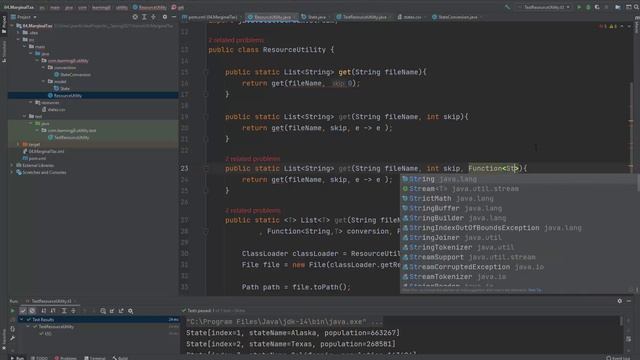Expand the target folder in project tree

tap(18, 144)
